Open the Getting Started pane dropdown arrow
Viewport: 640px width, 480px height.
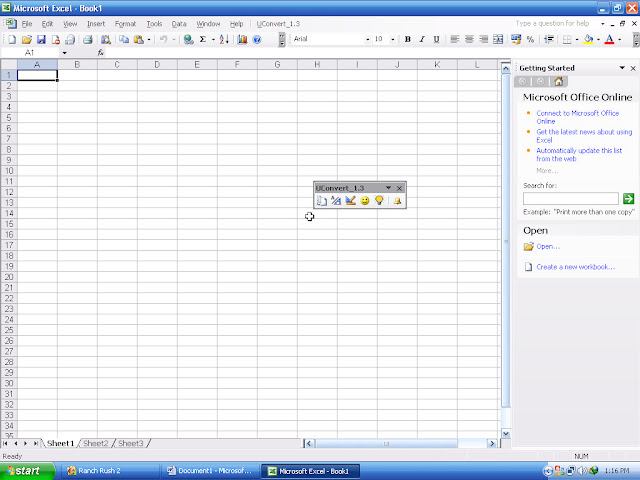(622, 68)
